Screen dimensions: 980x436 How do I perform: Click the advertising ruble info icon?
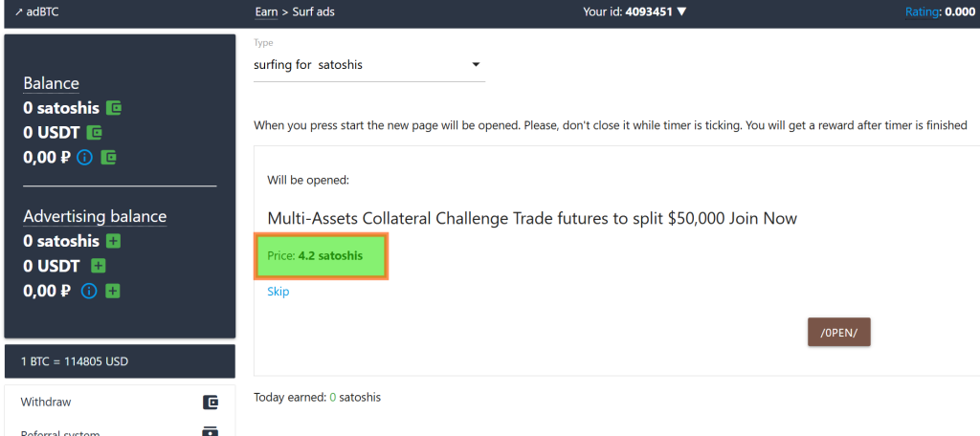(x=89, y=291)
